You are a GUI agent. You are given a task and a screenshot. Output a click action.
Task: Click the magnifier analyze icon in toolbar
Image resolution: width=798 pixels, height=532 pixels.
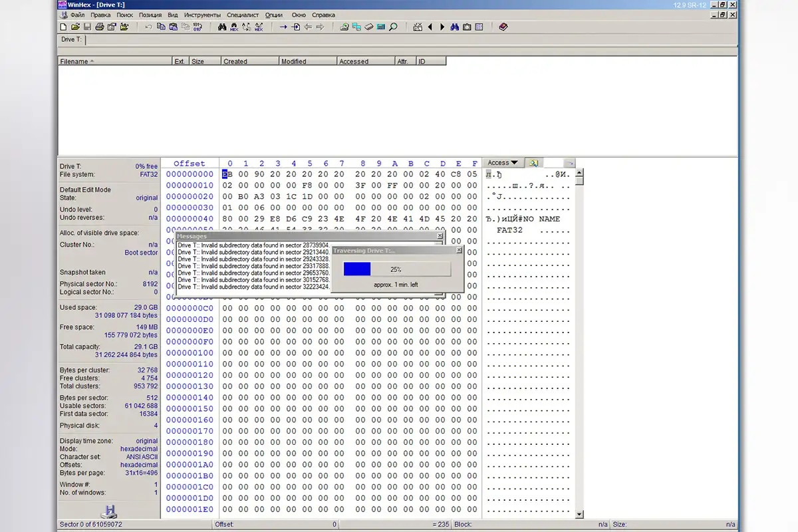click(x=393, y=27)
